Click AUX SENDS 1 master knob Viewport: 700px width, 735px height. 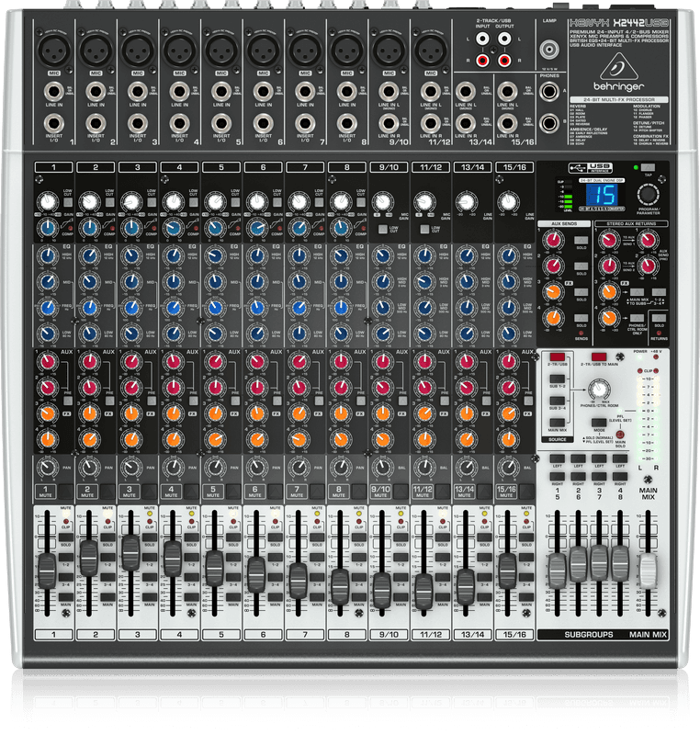pos(553,241)
